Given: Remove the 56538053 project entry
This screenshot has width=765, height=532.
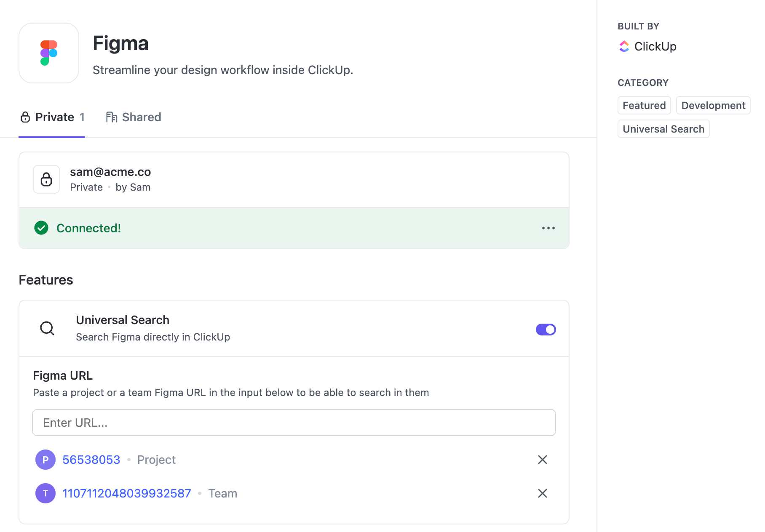Looking at the screenshot, I should pyautogui.click(x=543, y=460).
